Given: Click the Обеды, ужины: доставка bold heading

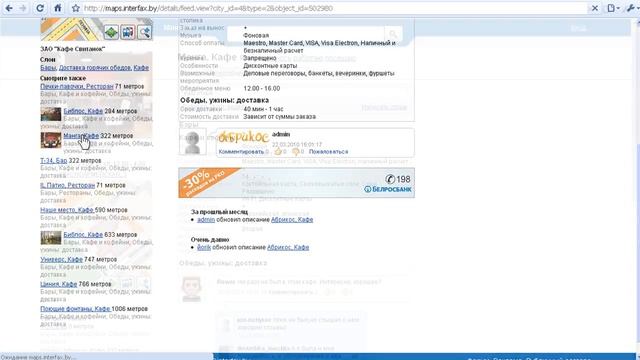Looking at the screenshot, I should [224, 100].
